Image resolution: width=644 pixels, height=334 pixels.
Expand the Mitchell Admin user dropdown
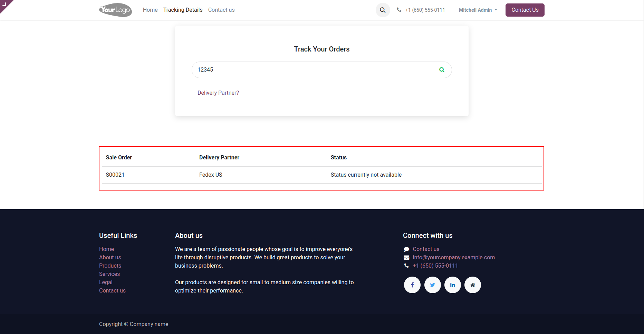pyautogui.click(x=478, y=10)
